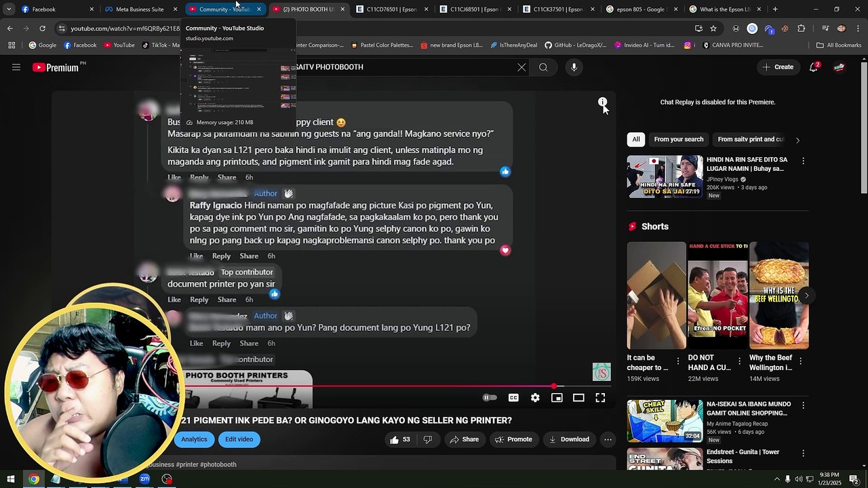The image size is (868, 488).
Task: Open options for Endstreet Gunita video
Action: 803,453
